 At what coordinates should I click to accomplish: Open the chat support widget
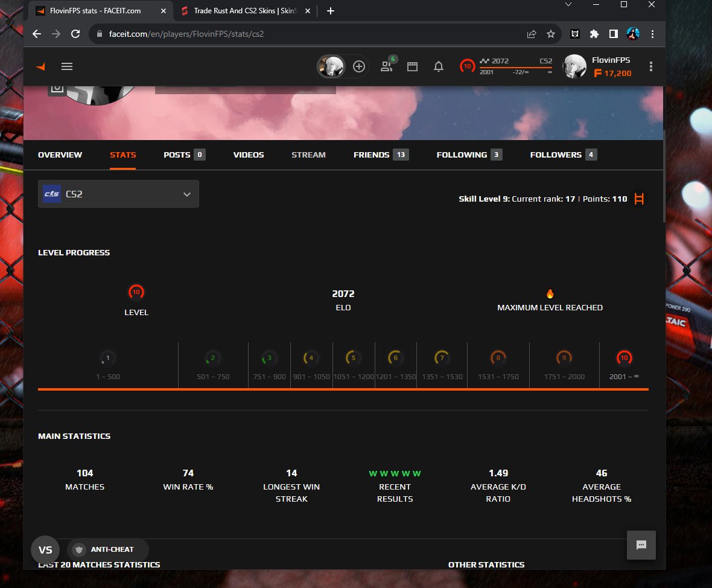click(641, 545)
